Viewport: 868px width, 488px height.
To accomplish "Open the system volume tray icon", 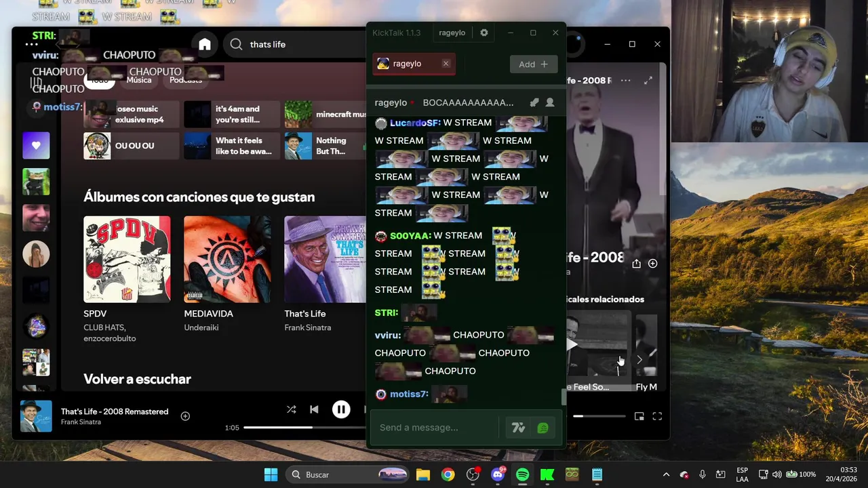I will (x=777, y=474).
